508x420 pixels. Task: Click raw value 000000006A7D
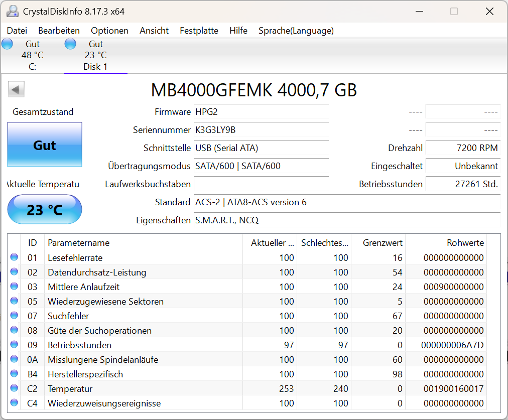click(x=452, y=345)
